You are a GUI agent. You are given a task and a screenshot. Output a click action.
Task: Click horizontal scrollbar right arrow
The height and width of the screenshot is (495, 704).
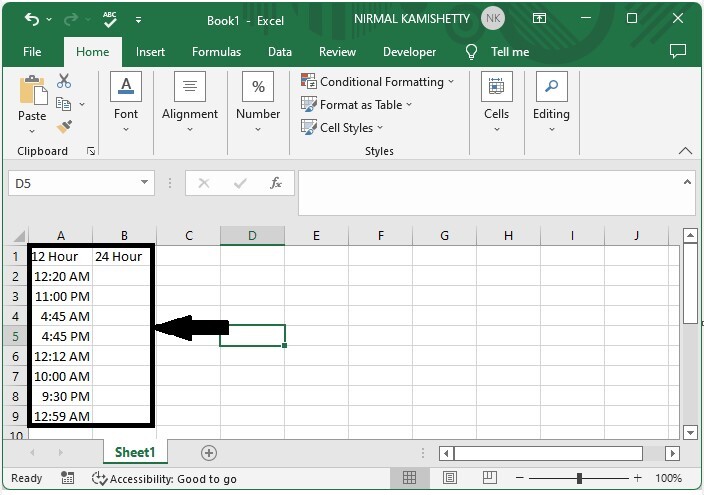(672, 453)
